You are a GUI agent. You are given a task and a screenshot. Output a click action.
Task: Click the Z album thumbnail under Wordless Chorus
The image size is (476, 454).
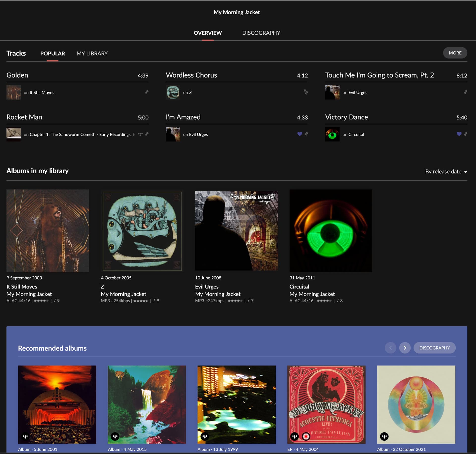pos(173,92)
